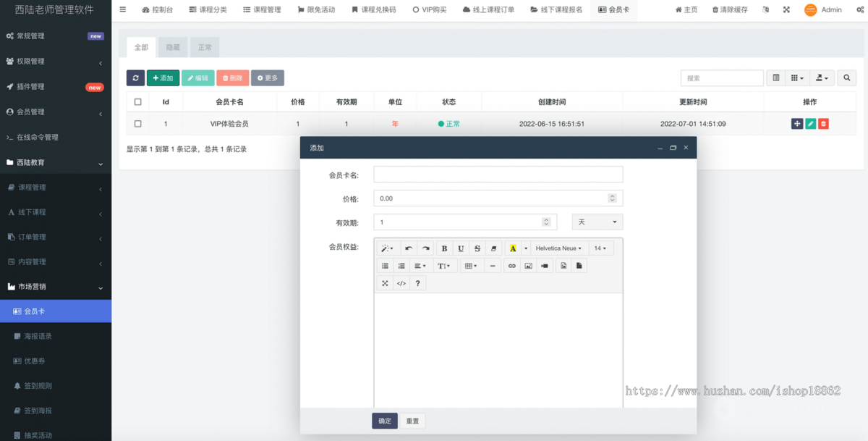
Task: Select the Bold formatting icon in the editor
Action: coord(444,248)
